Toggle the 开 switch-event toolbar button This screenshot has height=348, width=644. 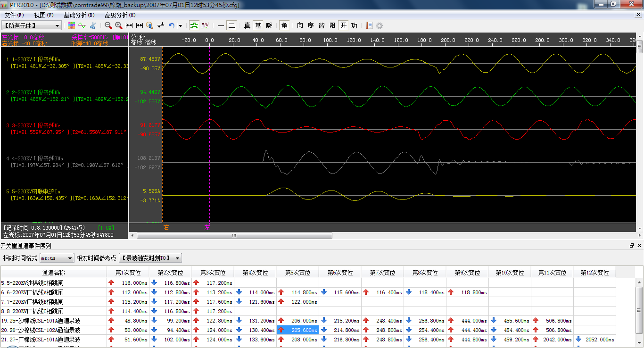click(343, 25)
